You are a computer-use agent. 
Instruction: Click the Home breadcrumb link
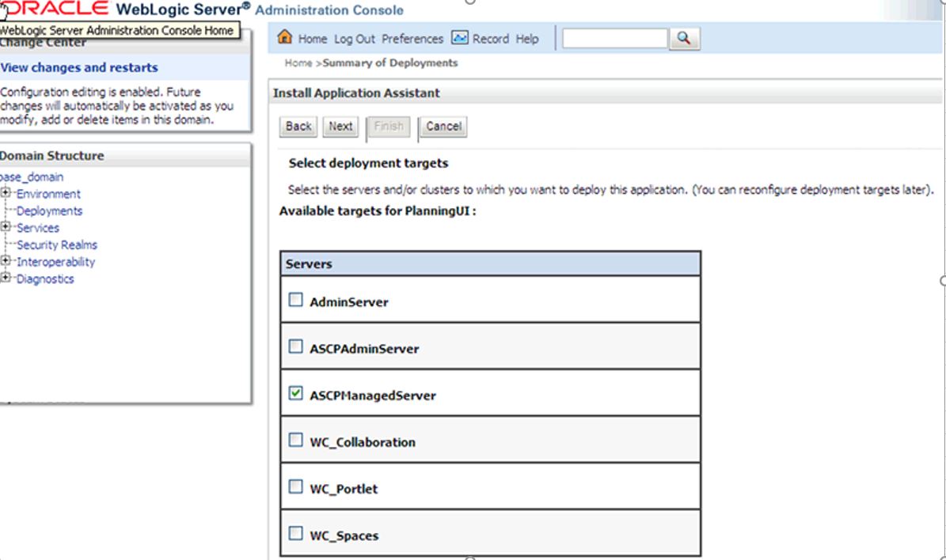(x=298, y=62)
